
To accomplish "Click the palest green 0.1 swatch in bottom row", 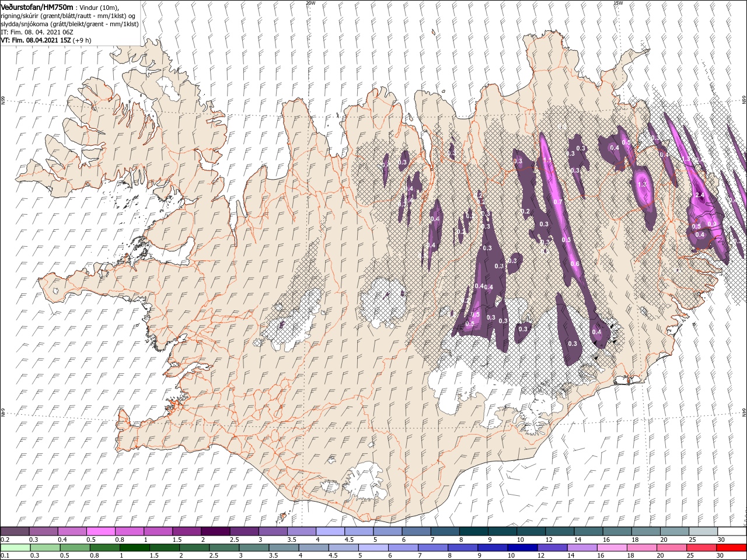I will (15, 548).
